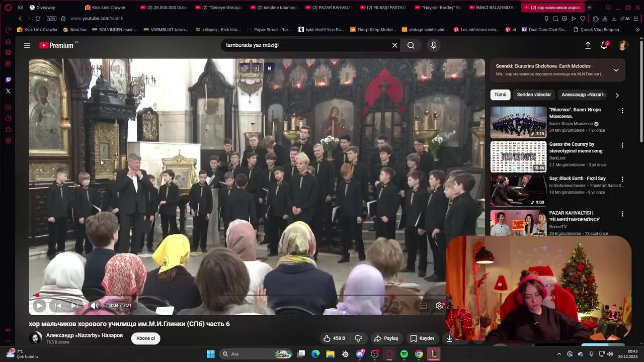This screenshot has width=644, height=362.
Task: Open Çocuk Vlog Bingosu bookmark
Action: [596, 30]
